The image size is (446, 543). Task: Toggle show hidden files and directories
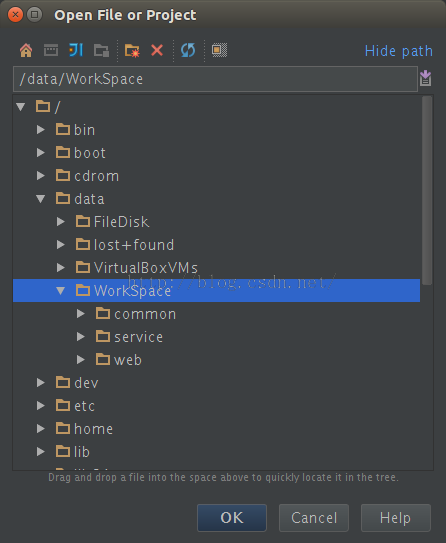point(220,50)
